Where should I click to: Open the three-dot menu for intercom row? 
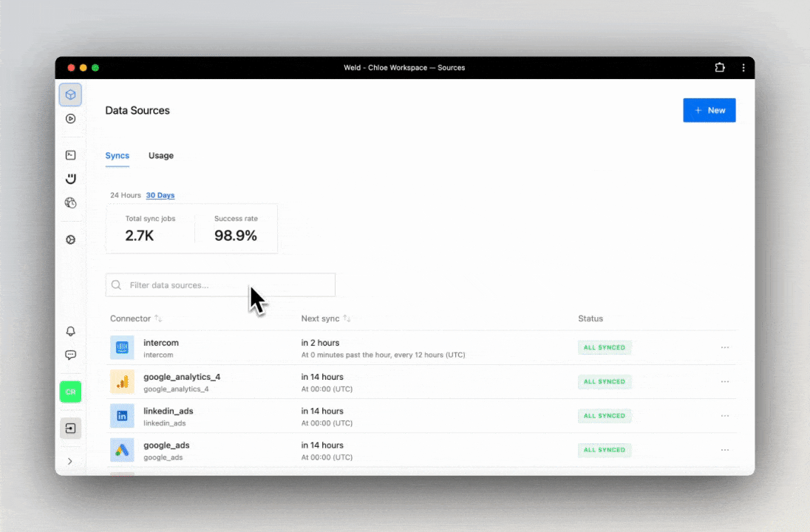[724, 347]
